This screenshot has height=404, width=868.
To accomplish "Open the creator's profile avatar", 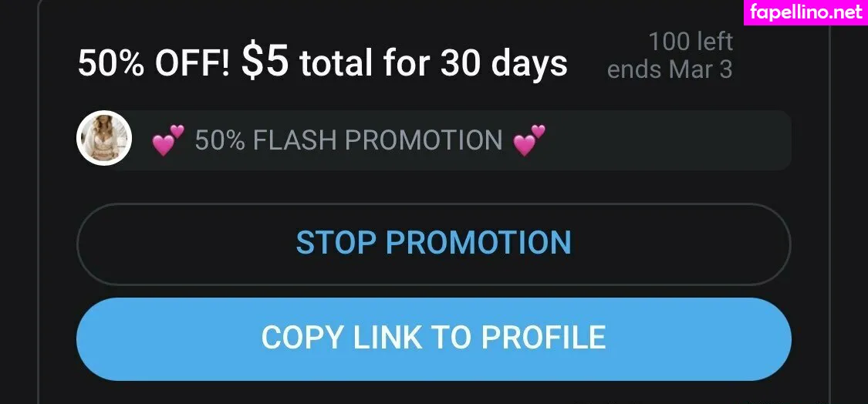I will point(104,138).
